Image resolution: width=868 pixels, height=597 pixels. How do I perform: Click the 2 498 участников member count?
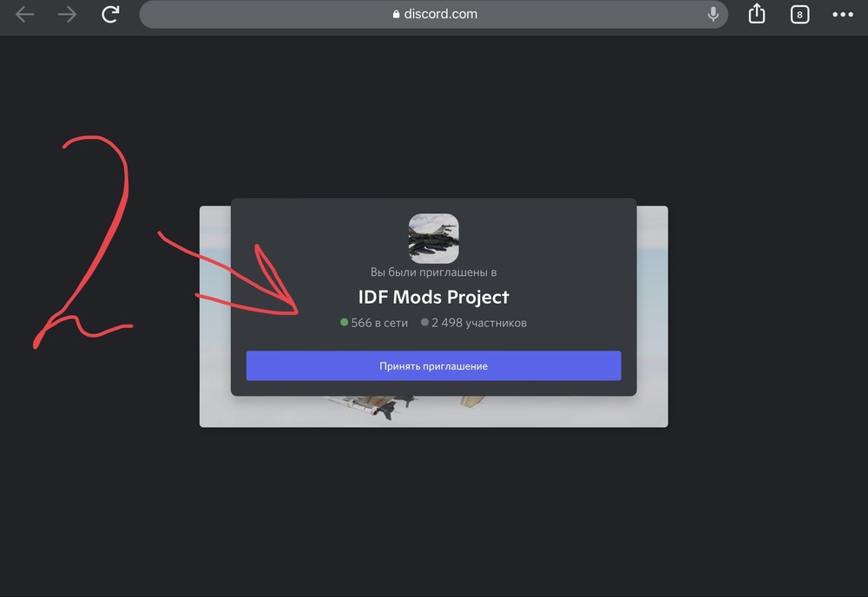479,323
